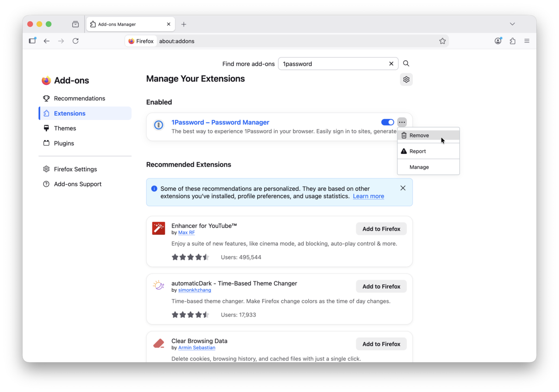The width and height of the screenshot is (559, 392).
Task: Click Enhancer for YouTube star rating
Action: [x=190, y=257]
